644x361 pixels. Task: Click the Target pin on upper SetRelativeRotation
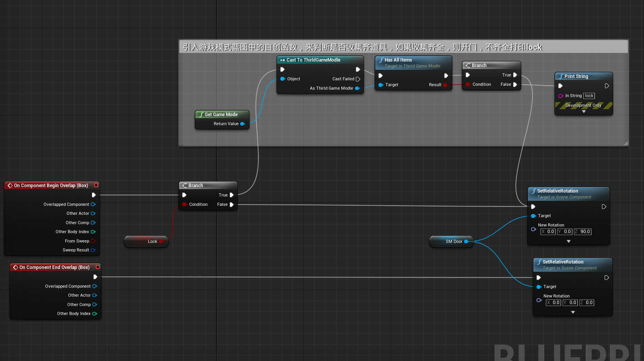(x=533, y=216)
